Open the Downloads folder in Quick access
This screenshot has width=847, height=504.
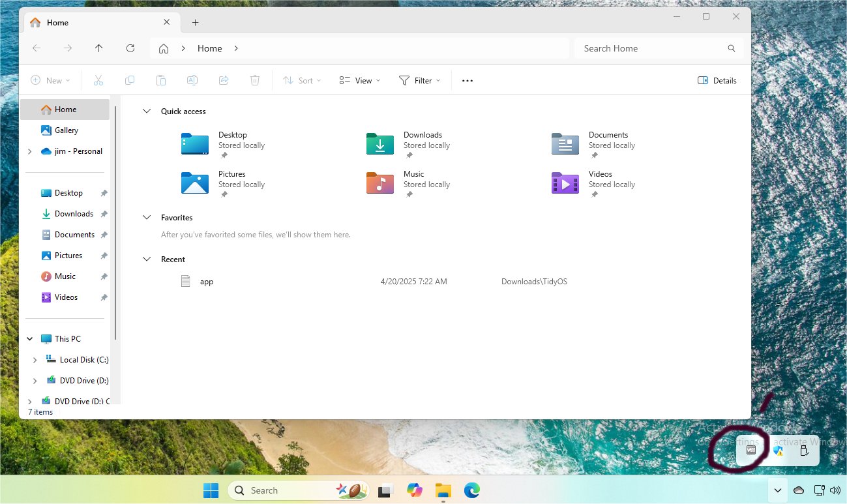pyautogui.click(x=380, y=144)
